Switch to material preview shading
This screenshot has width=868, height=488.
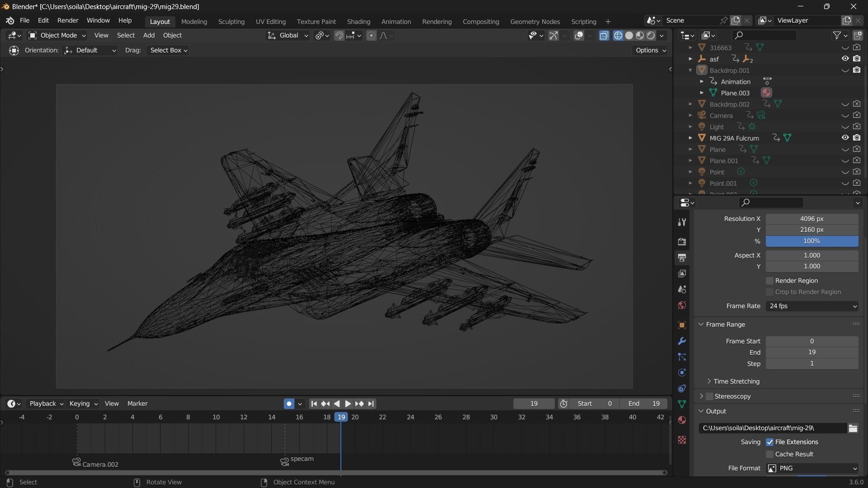640,35
